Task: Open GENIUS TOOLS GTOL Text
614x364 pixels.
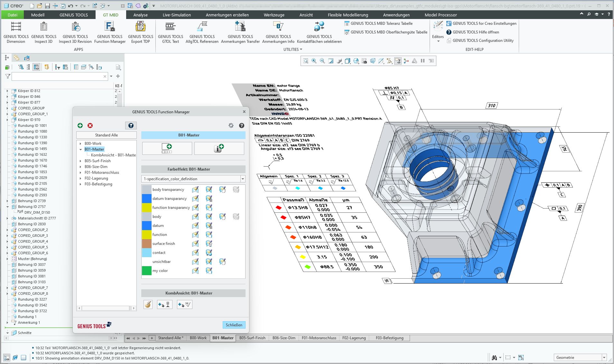Action: click(x=171, y=32)
